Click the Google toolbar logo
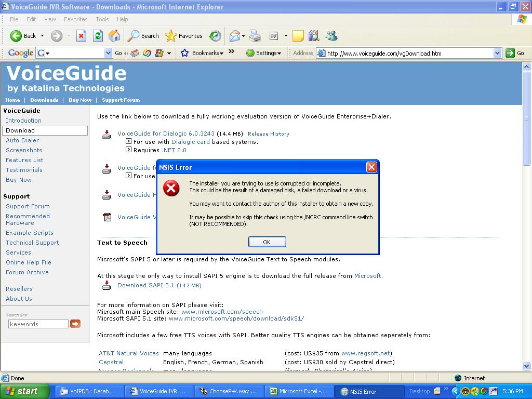Image resolution: width=532 pixels, height=399 pixels. click(x=21, y=53)
